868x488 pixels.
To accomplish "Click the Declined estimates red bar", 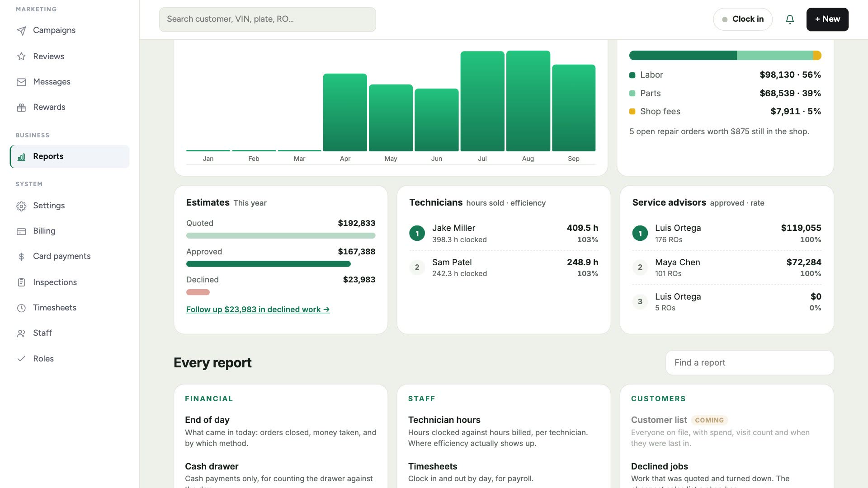I will pos(198,292).
